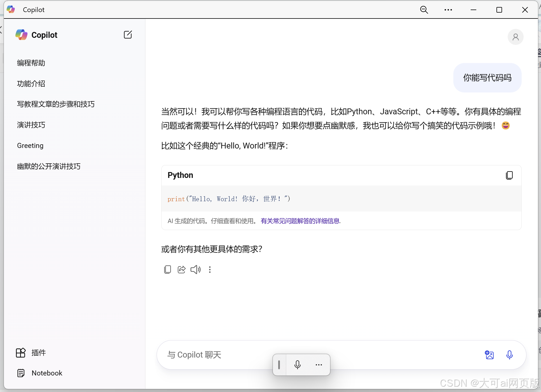Open the 演讲技巧 conversation

click(x=31, y=125)
